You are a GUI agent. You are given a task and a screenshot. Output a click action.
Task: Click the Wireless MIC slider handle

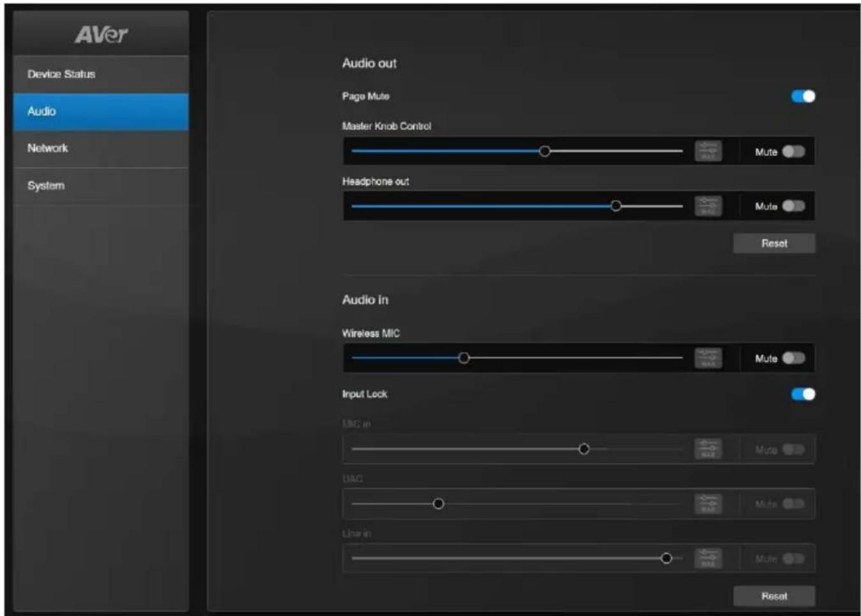point(464,358)
